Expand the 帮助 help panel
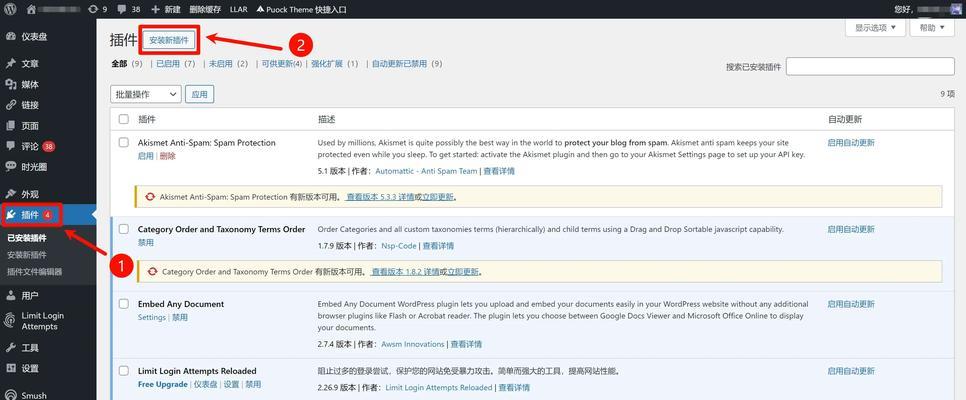Image resolution: width=966 pixels, height=400 pixels. click(x=932, y=28)
